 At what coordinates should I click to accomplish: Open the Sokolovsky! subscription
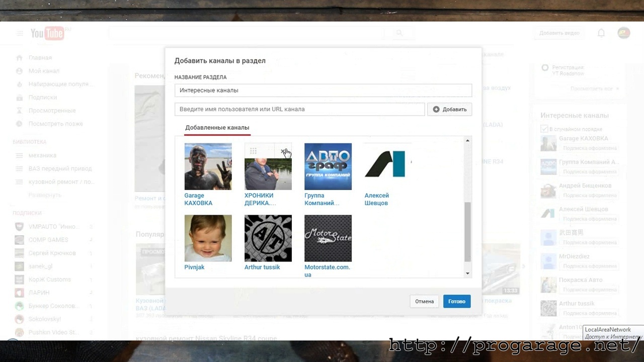pos(44,319)
